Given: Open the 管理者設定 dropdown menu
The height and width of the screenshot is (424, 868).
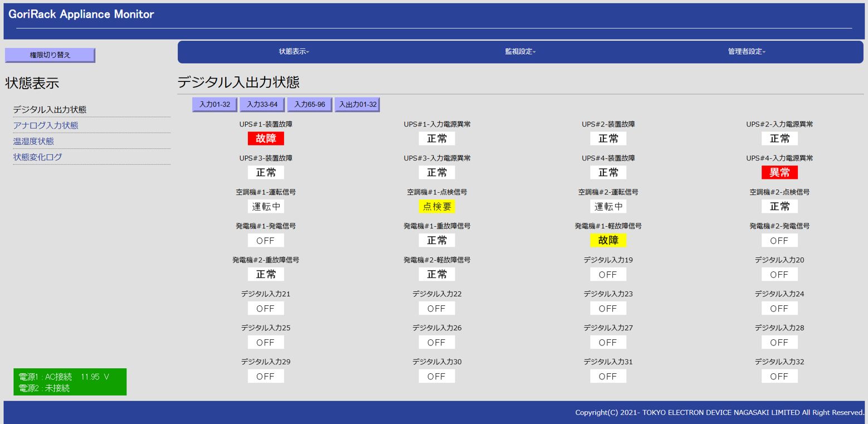Looking at the screenshot, I should 746,52.
